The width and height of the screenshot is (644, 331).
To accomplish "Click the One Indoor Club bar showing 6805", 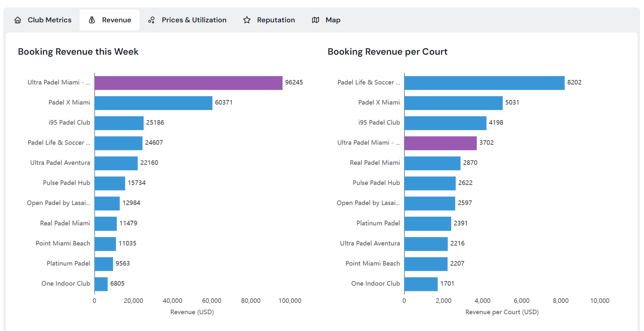I will [100, 283].
